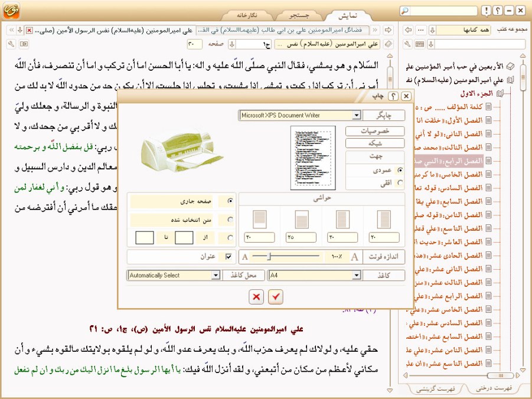
Task: Open the فهرست درختی tab
Action: (x=494, y=388)
